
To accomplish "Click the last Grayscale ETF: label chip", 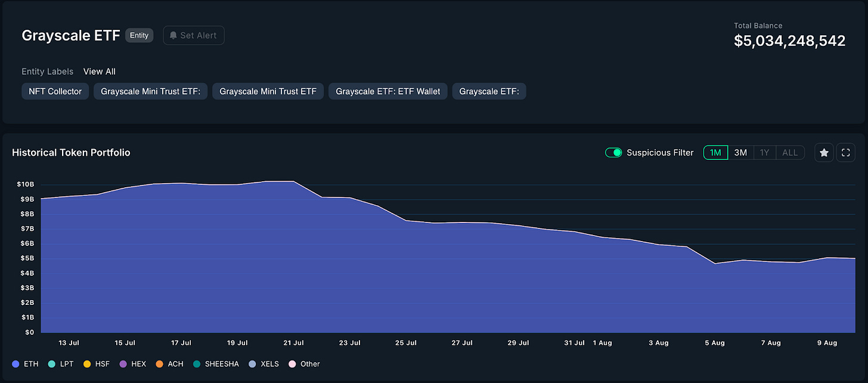I will (x=489, y=91).
